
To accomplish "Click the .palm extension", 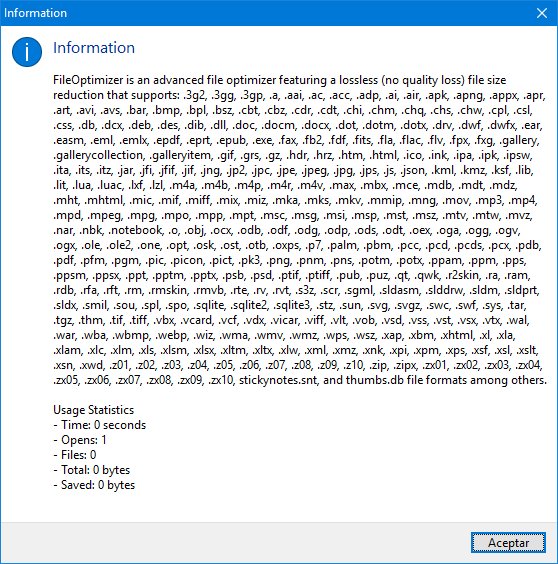I will (x=341, y=245).
